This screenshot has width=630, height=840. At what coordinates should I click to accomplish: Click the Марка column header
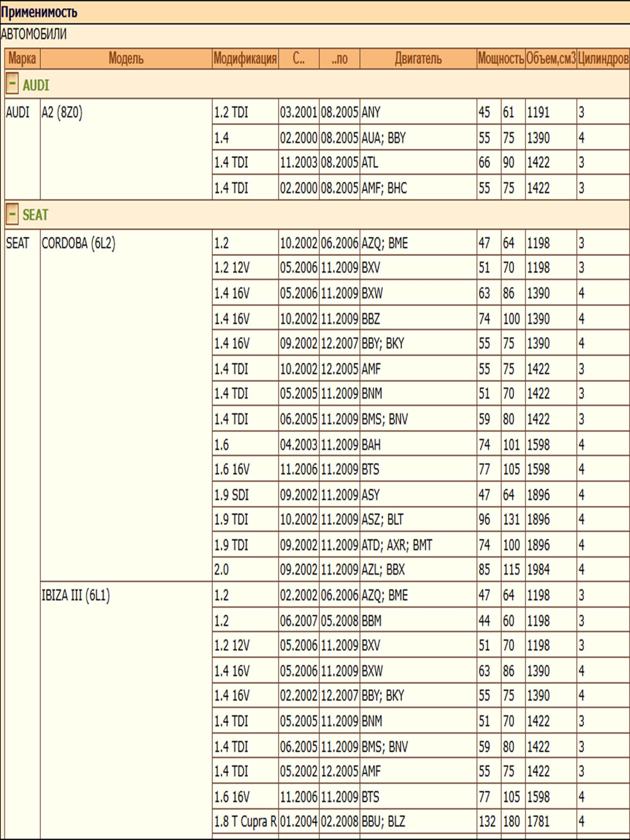22,59
